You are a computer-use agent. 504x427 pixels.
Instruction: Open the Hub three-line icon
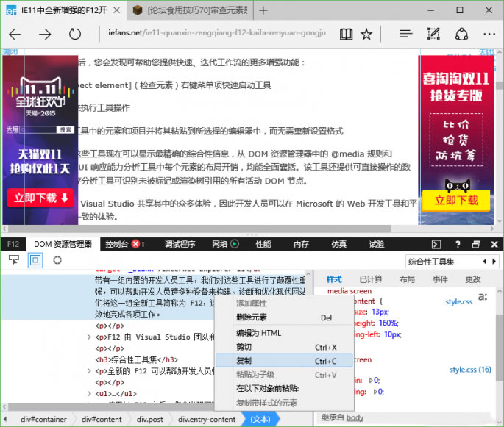click(x=405, y=35)
